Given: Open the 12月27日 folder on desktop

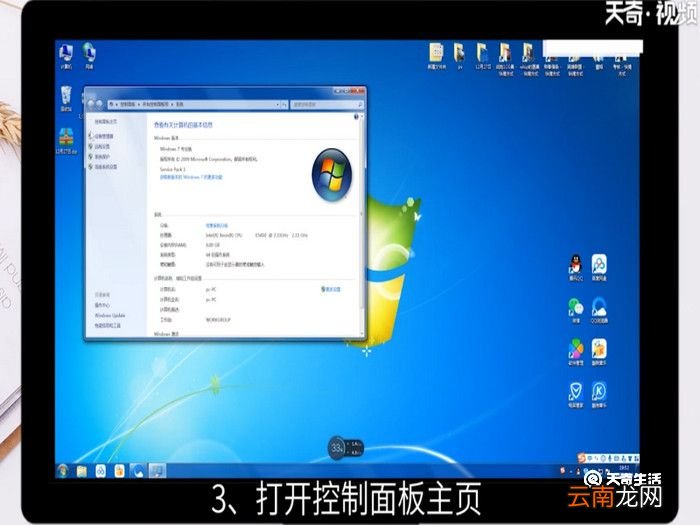Looking at the screenshot, I should (483, 56).
